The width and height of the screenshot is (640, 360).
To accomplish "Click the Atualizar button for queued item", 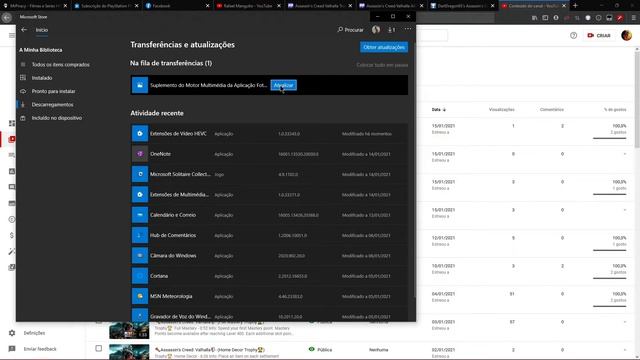I will [x=283, y=85].
